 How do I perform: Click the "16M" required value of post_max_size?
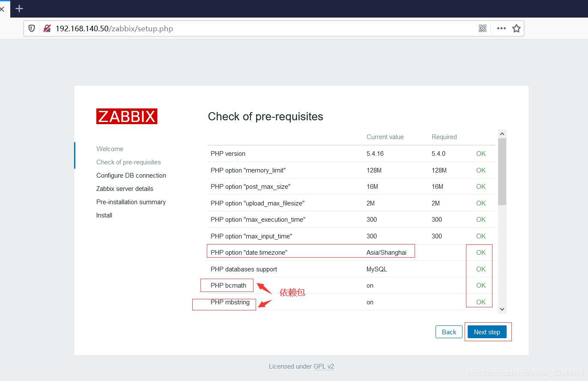(x=437, y=187)
